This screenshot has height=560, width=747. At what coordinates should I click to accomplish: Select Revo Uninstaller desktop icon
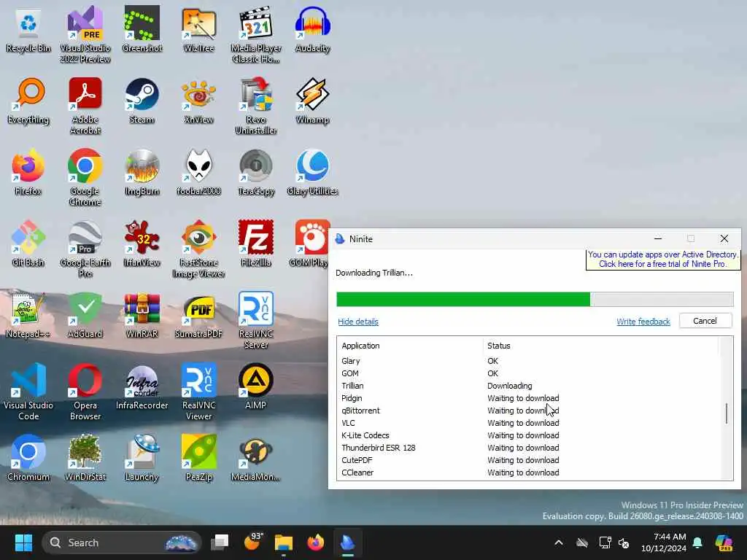[256, 106]
